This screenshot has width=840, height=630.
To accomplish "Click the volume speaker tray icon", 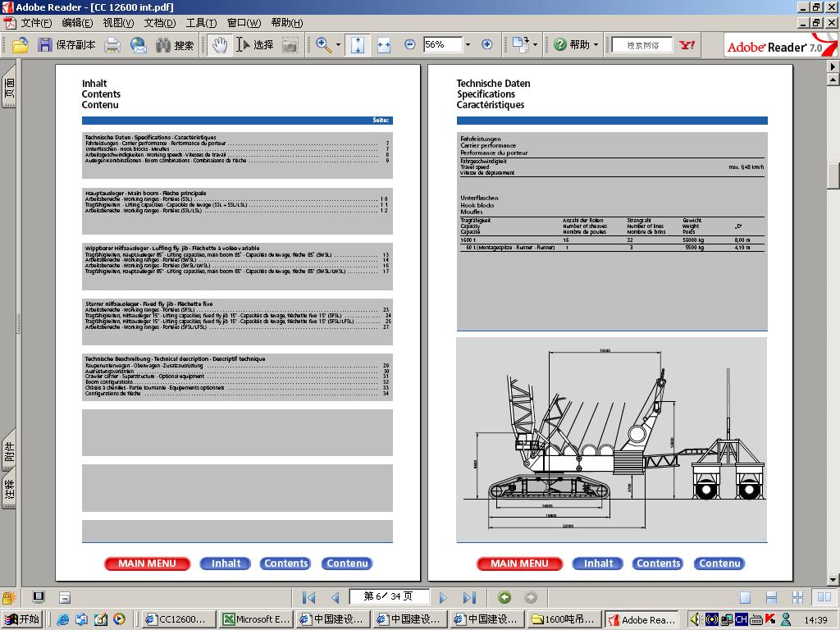I will tap(696, 619).
